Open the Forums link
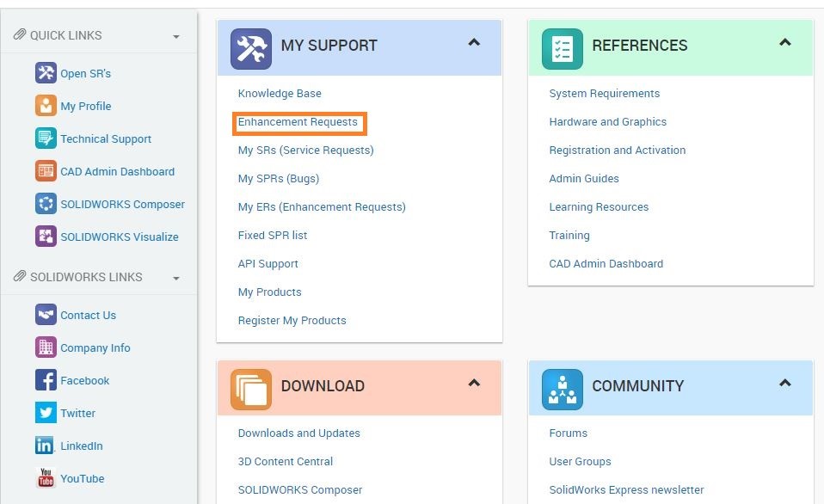824x504 pixels. point(568,433)
